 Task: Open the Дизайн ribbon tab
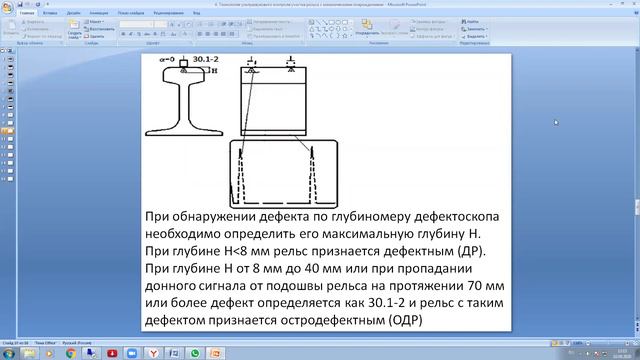click(73, 13)
